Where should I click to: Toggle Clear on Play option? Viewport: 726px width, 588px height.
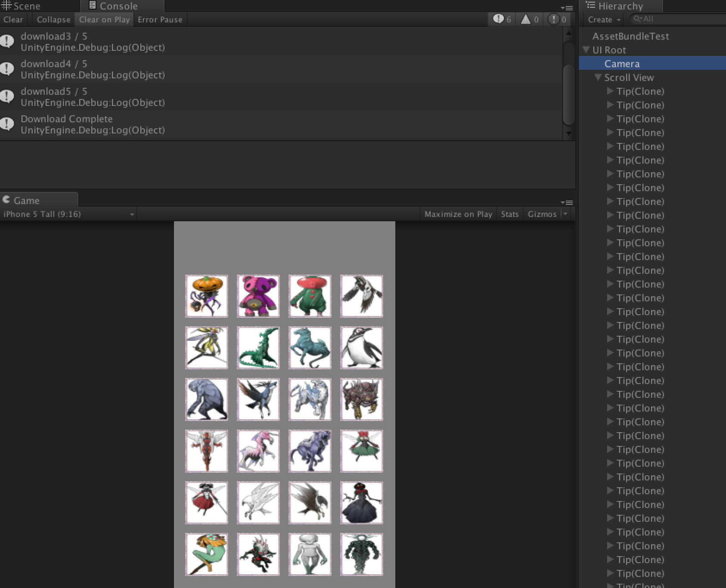pos(104,19)
